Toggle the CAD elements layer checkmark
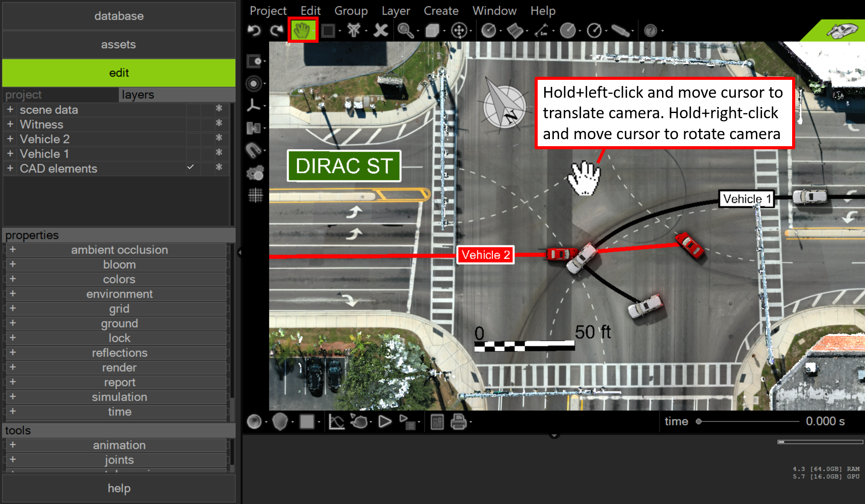Image resolution: width=865 pixels, height=504 pixels. [191, 168]
